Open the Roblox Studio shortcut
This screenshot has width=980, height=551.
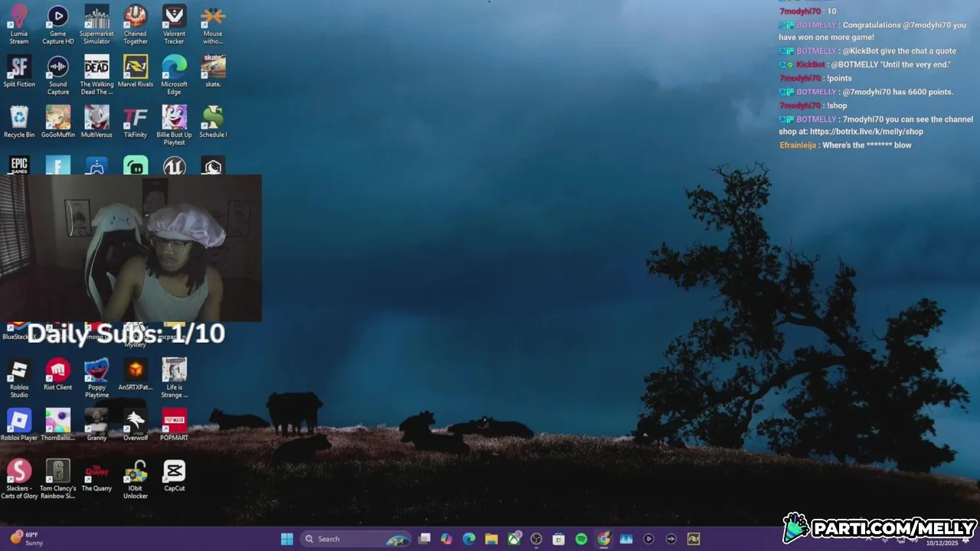(x=19, y=378)
